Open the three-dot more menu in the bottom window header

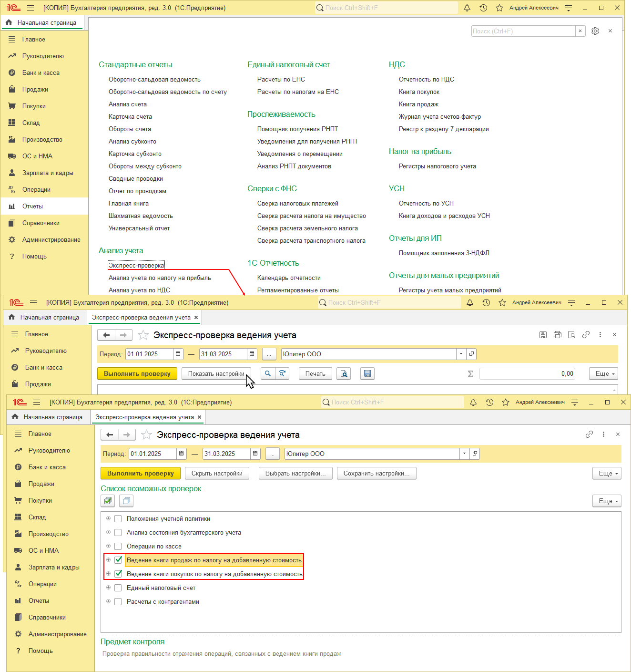point(604,434)
